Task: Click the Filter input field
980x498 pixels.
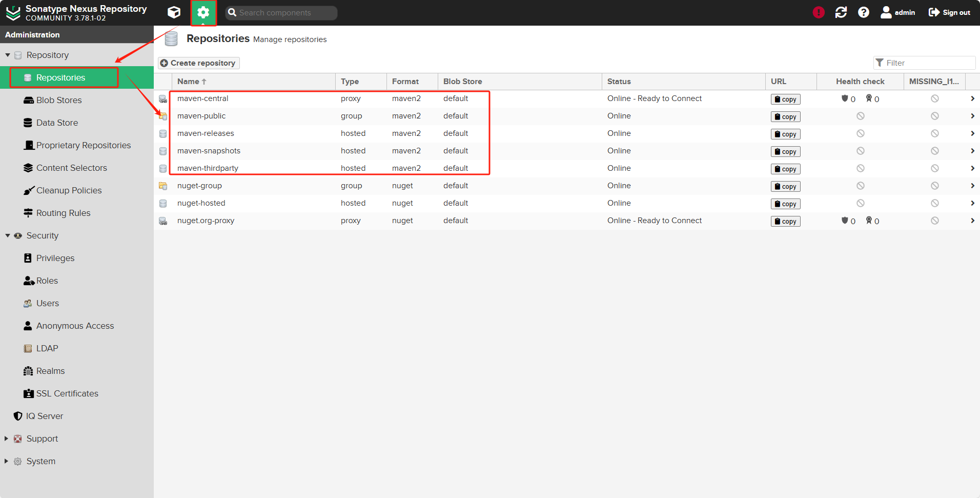Action: 924,63
